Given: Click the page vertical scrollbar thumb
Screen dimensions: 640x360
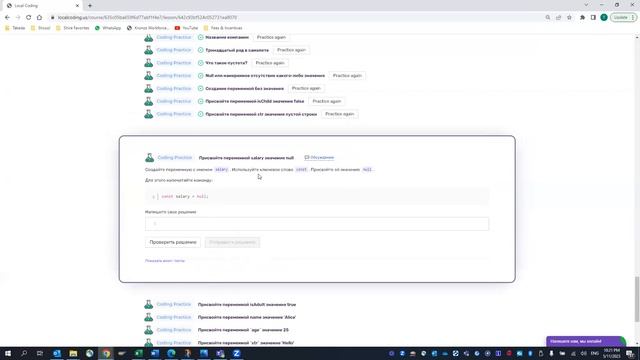Looking at the screenshot, I should (x=637, y=299).
